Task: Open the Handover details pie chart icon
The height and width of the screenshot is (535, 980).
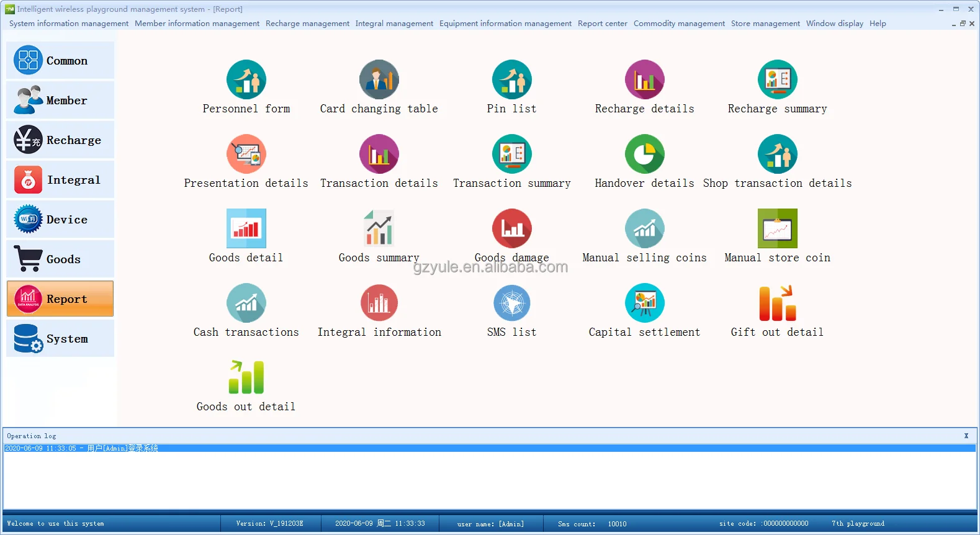Action: pos(645,154)
